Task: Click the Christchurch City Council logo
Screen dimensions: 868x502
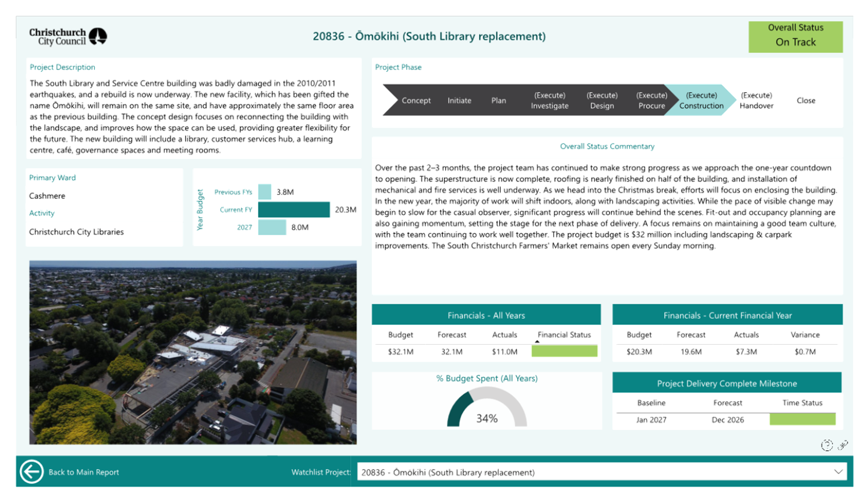Action: click(67, 37)
